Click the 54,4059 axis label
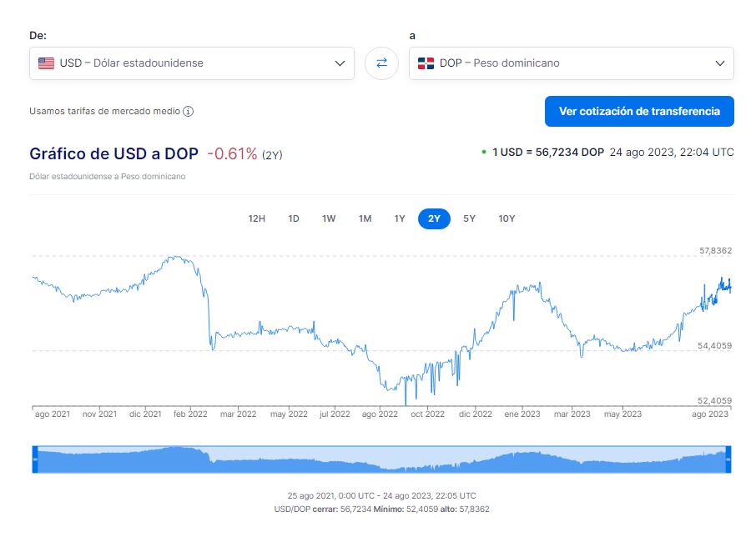This screenshot has width=756, height=537. tap(714, 345)
